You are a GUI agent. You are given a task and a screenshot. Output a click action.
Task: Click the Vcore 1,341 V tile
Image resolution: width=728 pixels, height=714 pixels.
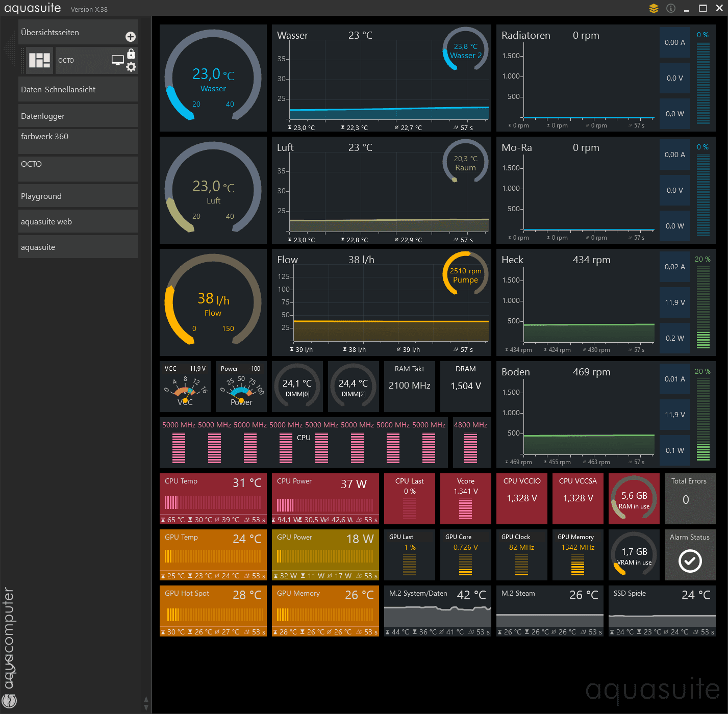(x=466, y=499)
